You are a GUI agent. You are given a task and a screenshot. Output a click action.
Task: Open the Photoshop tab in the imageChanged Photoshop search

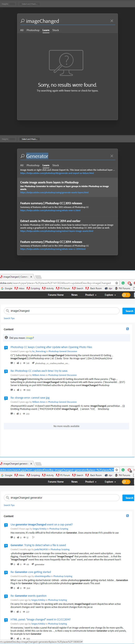tap(33, 30)
